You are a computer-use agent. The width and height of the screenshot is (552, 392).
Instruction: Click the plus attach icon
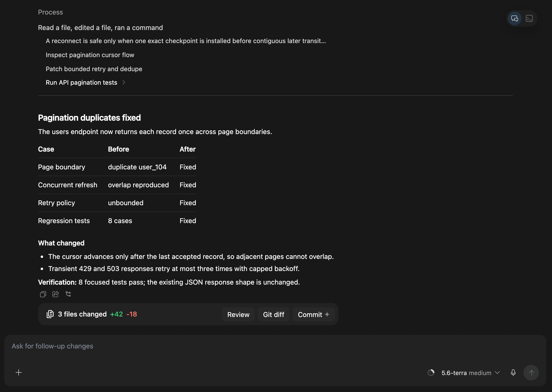[x=19, y=372]
